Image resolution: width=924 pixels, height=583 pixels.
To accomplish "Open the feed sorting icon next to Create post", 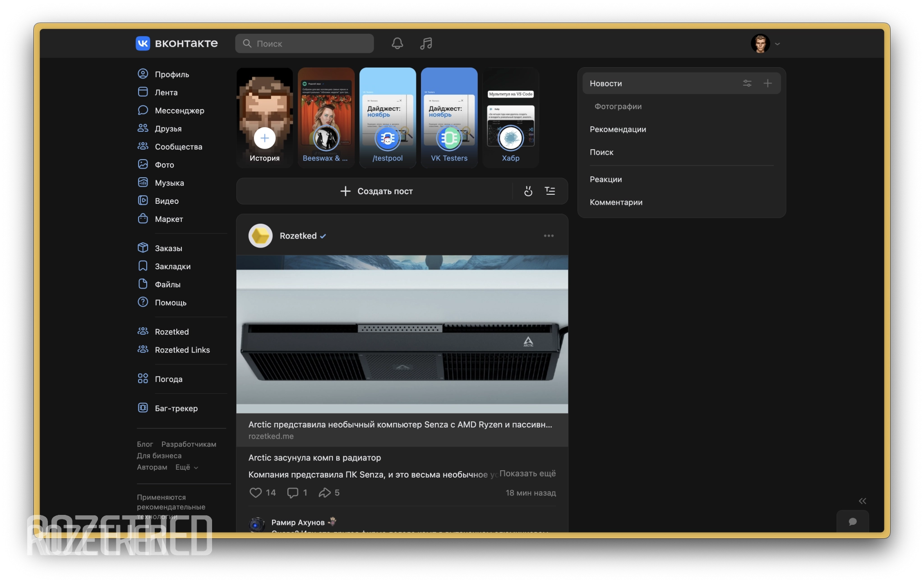I will 550,191.
